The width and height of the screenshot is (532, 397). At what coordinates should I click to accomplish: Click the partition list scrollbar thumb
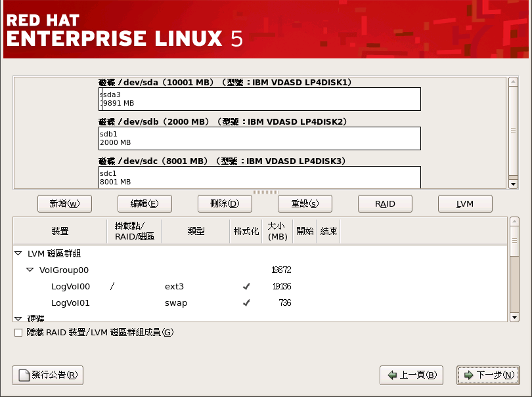514,241
